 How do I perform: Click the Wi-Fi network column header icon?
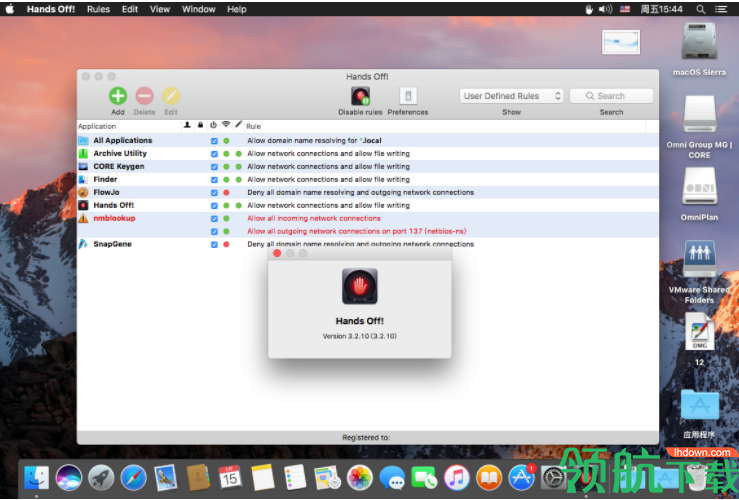pos(226,124)
